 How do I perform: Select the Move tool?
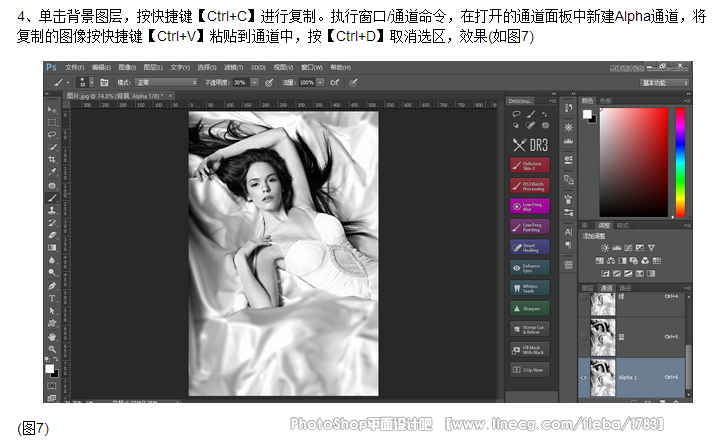click(52, 109)
